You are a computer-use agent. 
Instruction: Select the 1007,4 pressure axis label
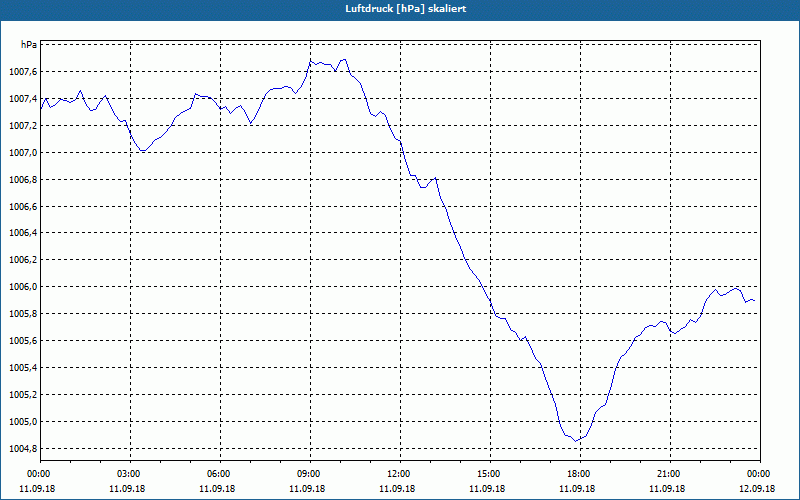click(x=23, y=99)
